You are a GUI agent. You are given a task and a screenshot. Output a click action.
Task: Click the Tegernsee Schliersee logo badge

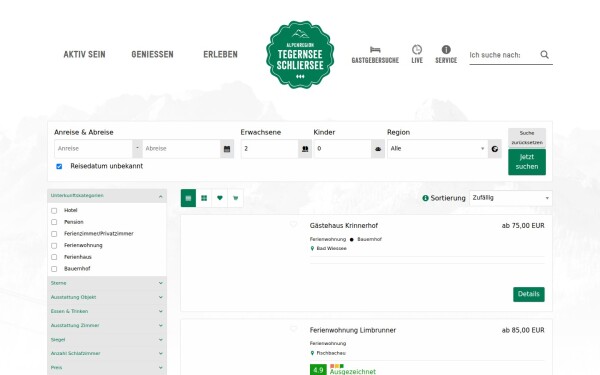[x=300, y=54]
